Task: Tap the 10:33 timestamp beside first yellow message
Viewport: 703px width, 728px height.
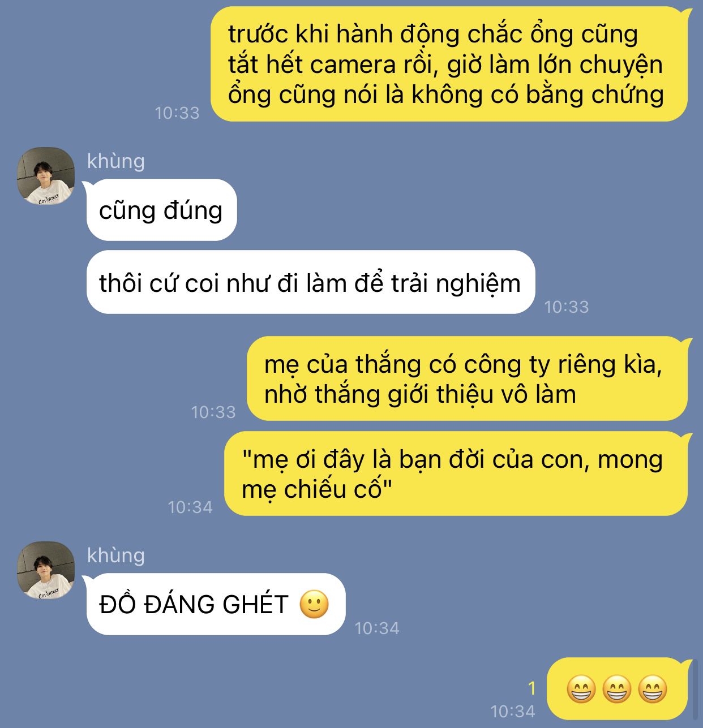Action: 177,113
